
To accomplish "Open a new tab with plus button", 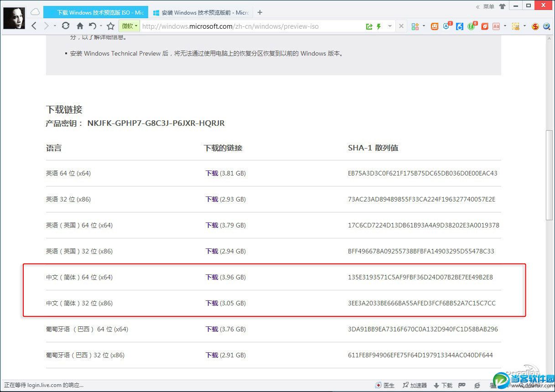I will tap(260, 12).
